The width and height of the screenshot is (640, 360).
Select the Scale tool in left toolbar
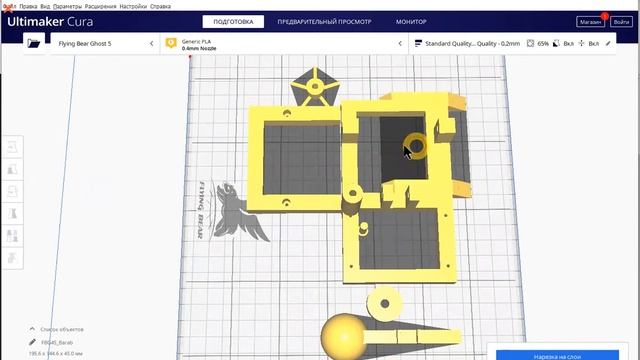pyautogui.click(x=13, y=169)
